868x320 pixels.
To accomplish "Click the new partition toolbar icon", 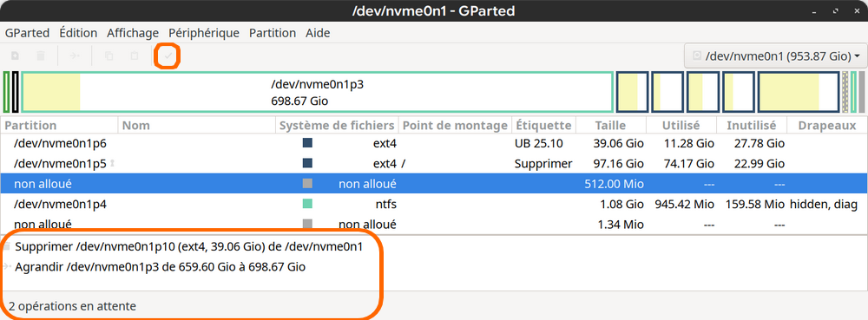I will pos(16,56).
